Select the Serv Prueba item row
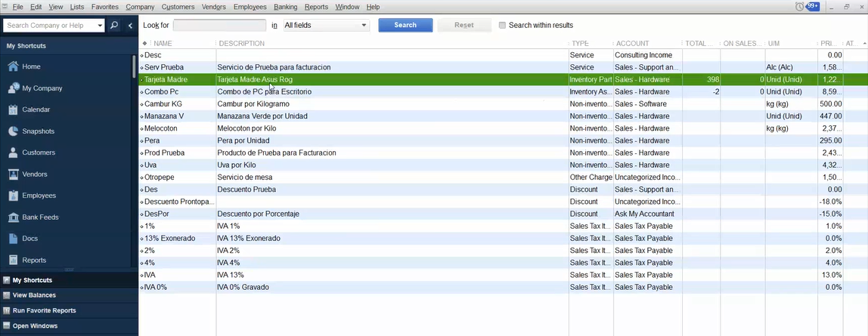The image size is (868, 336). 503,67
